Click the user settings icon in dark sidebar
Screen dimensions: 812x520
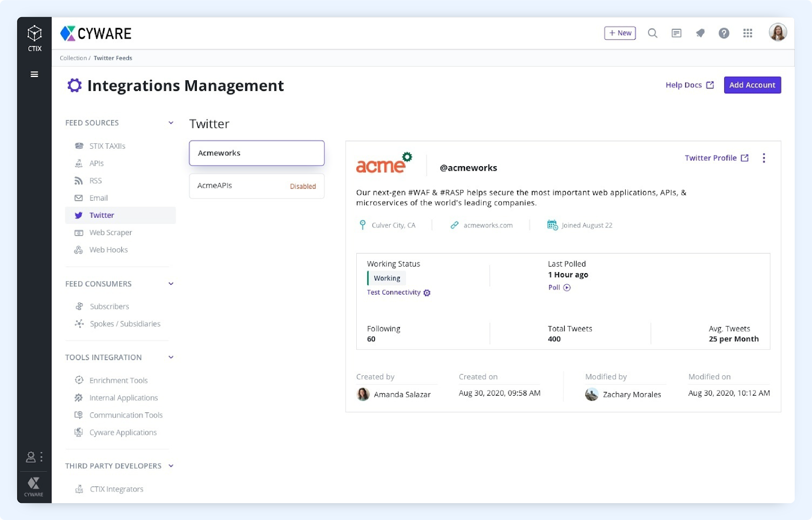[x=31, y=457]
